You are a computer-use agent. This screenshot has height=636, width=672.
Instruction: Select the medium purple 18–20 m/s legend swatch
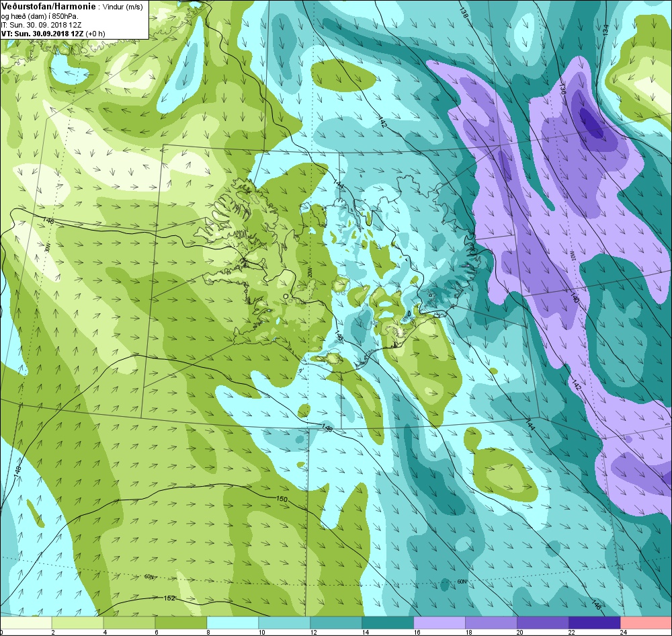[x=491, y=623]
